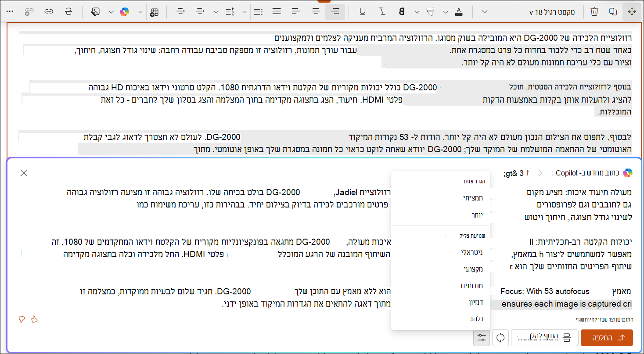The image size is (644, 354).
Task: Toggle bold formatting
Action: (401, 12)
